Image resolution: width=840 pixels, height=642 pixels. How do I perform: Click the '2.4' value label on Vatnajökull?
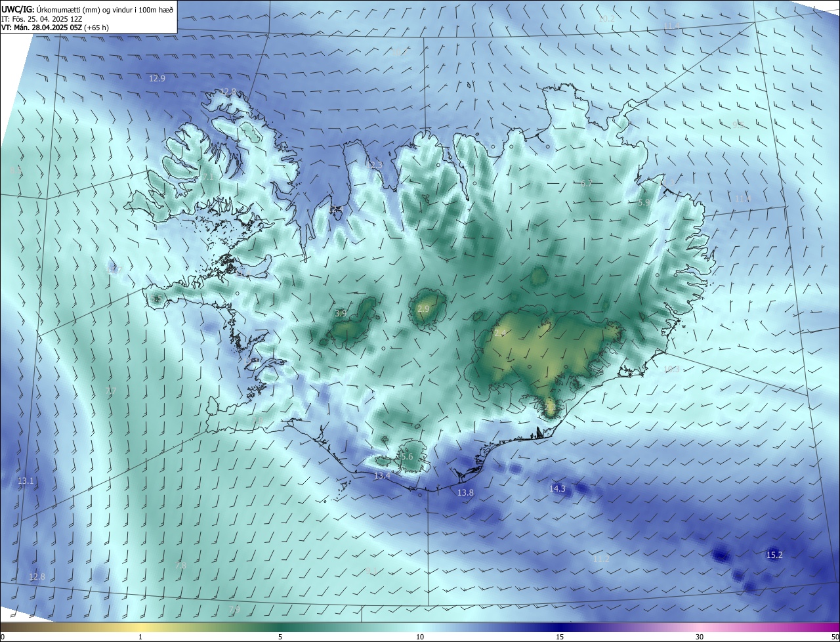[500, 333]
